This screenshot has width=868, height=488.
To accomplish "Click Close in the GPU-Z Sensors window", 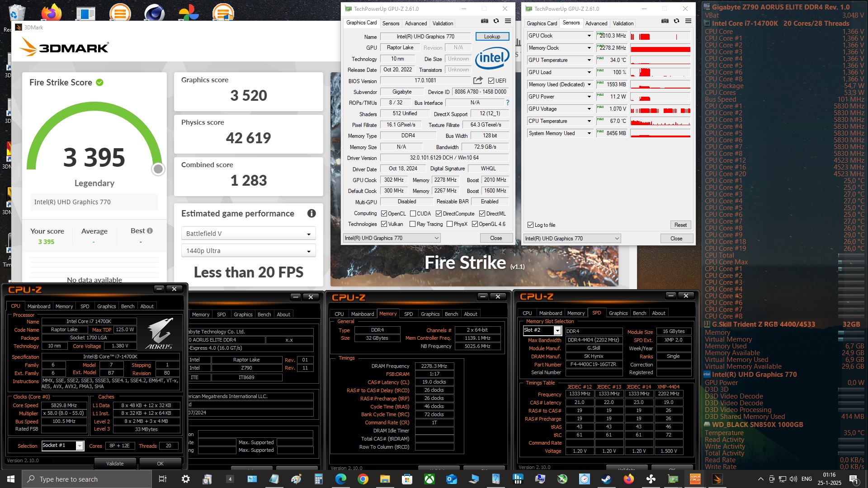I will [676, 239].
